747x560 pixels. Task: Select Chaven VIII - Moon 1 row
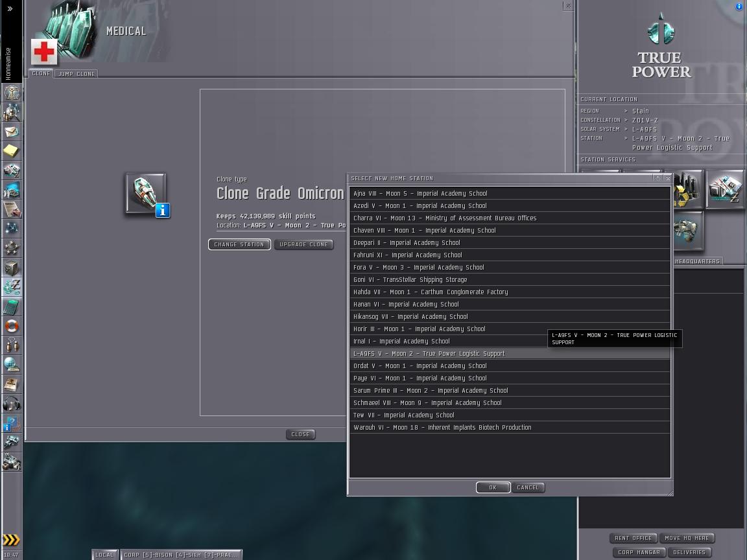pyautogui.click(x=510, y=231)
